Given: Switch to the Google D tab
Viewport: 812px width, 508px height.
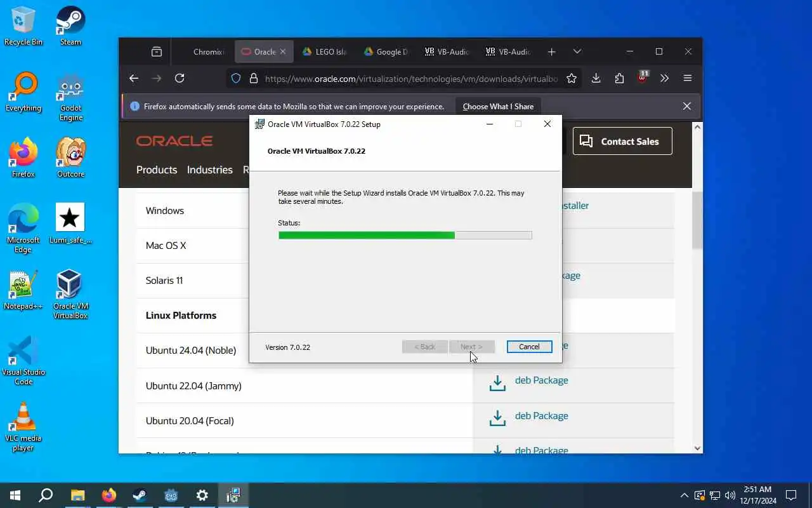Looking at the screenshot, I should [x=386, y=51].
